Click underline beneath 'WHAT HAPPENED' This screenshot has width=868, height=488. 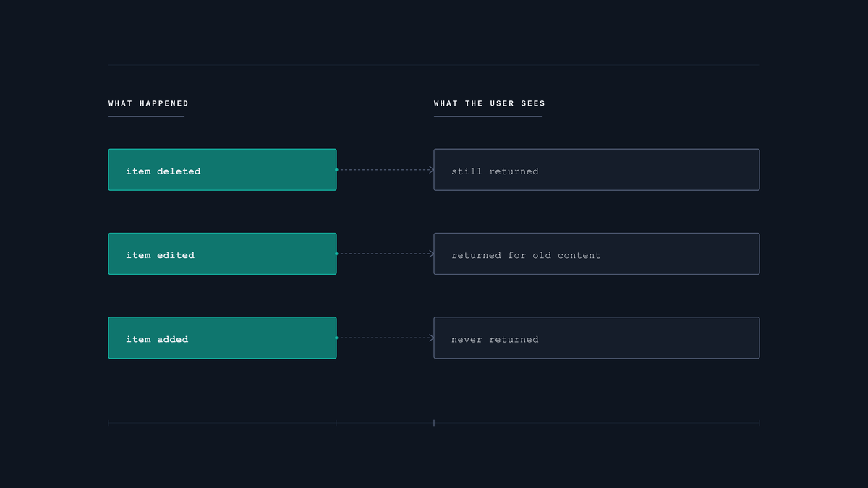146,116
